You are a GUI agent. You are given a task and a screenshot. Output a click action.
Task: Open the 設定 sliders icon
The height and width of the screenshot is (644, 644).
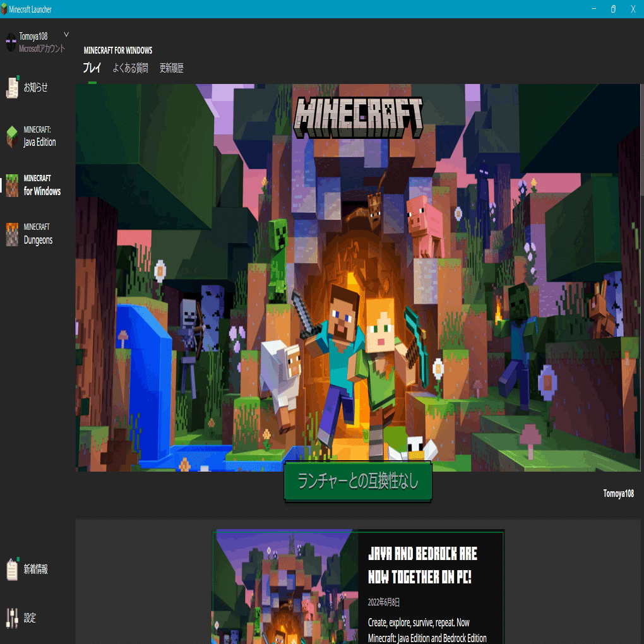12,617
